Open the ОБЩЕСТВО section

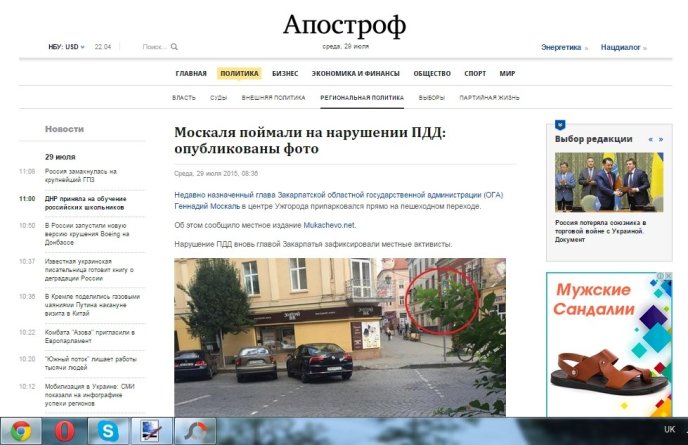[x=432, y=73]
